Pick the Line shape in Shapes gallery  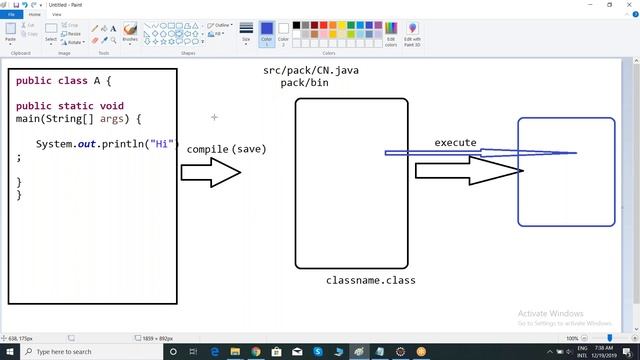tap(147, 26)
